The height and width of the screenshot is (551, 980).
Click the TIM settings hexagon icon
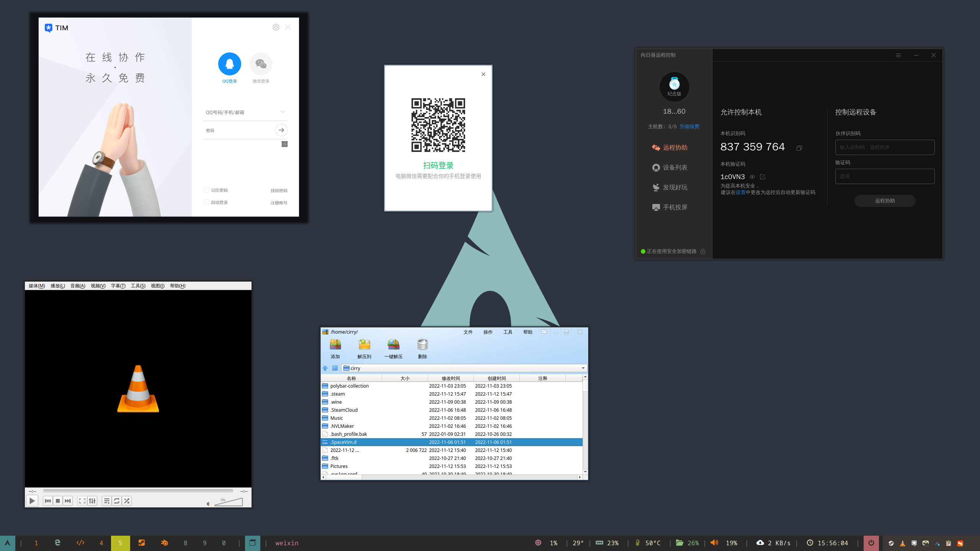click(x=276, y=27)
